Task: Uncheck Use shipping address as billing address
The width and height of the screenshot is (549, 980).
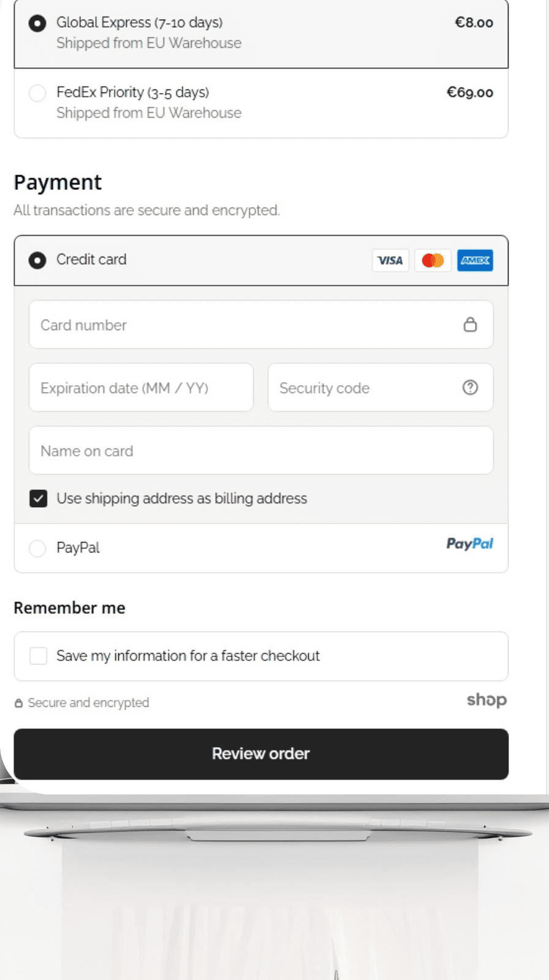Action: click(39, 499)
